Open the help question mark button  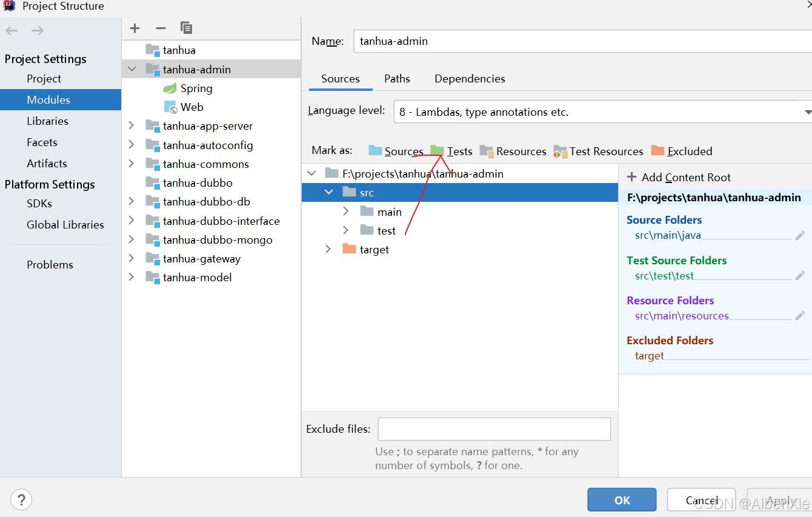coord(21,499)
